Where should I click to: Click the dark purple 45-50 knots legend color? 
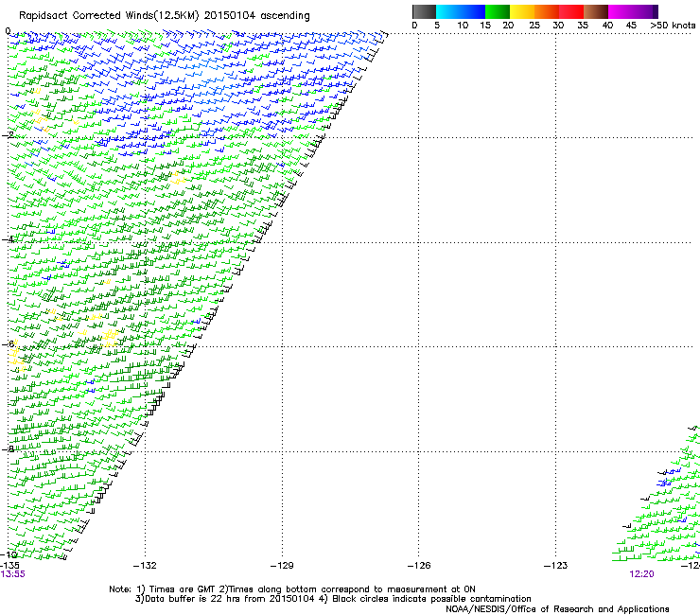pyautogui.click(x=645, y=11)
